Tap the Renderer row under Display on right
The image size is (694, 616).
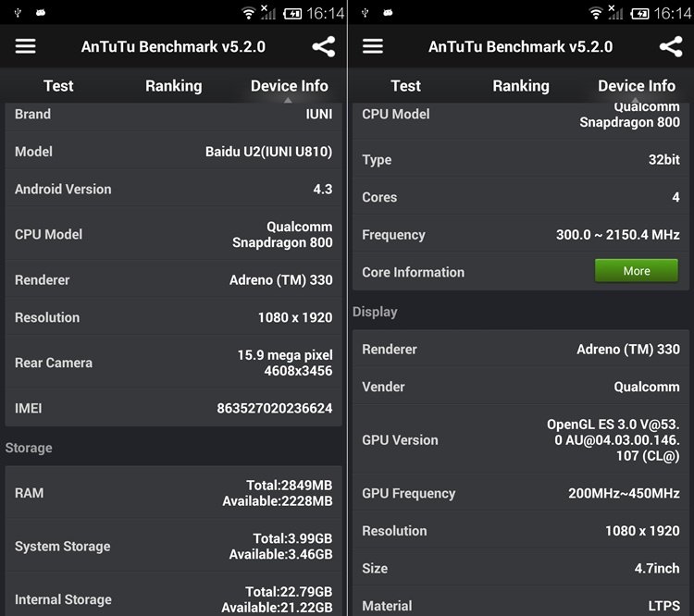pyautogui.click(x=521, y=349)
